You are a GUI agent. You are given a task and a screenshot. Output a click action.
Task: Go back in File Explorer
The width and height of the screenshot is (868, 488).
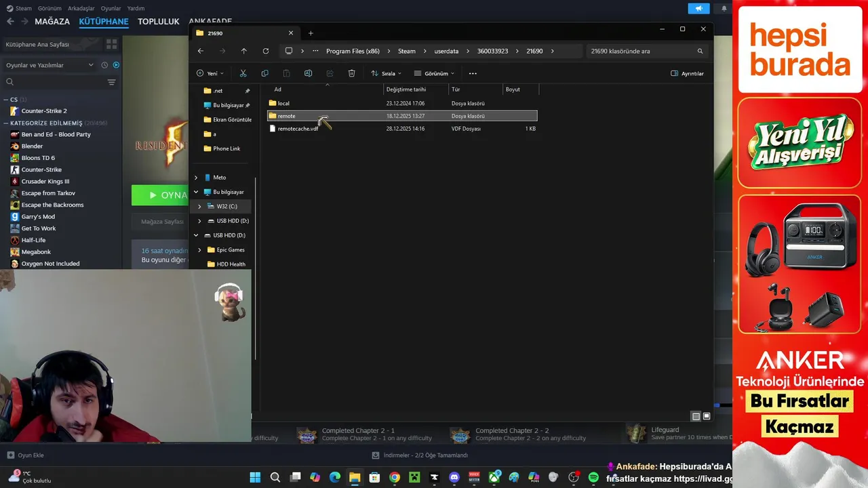200,51
